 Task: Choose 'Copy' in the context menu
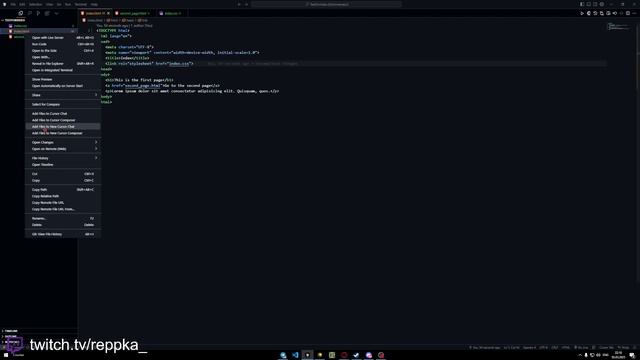tap(63, 180)
